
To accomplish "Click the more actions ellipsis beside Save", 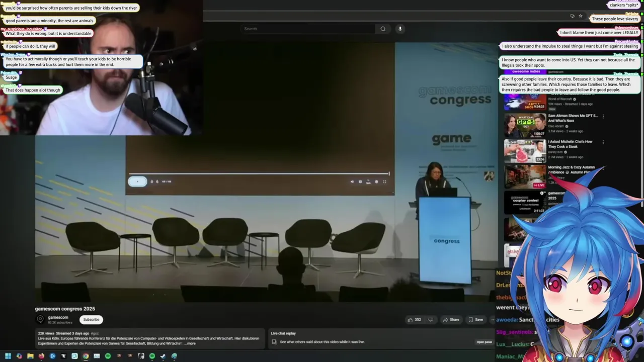I will click(493, 319).
